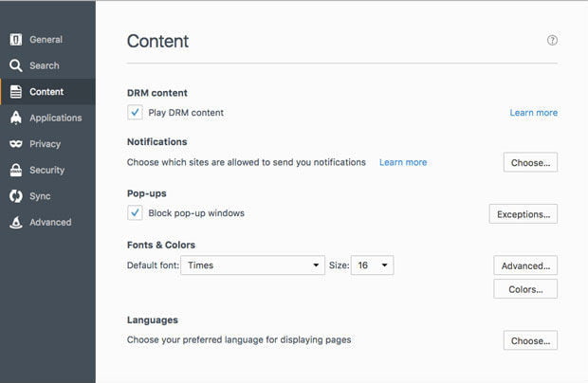The width and height of the screenshot is (588, 383).
Task: Open the font Size dropdown
Action: click(372, 265)
